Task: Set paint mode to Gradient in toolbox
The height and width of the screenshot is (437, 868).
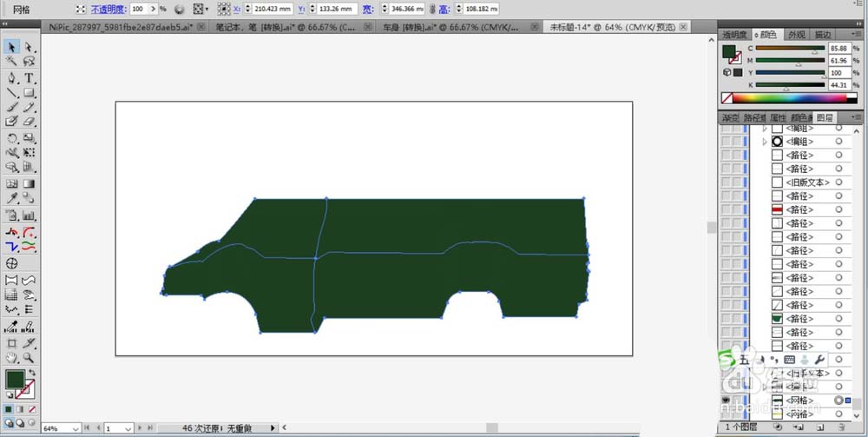Action: click(x=21, y=409)
